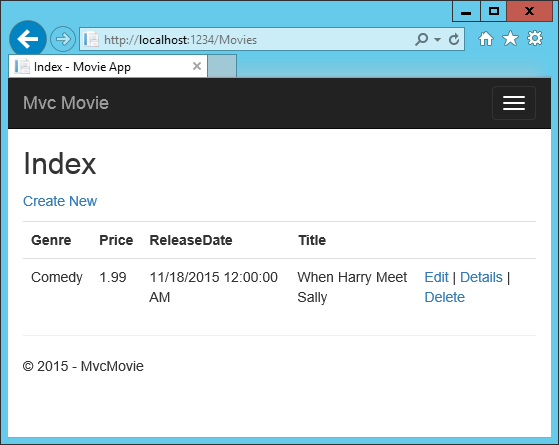Open the browser home page icon
Image resolution: width=559 pixels, height=445 pixels.
tap(486, 39)
